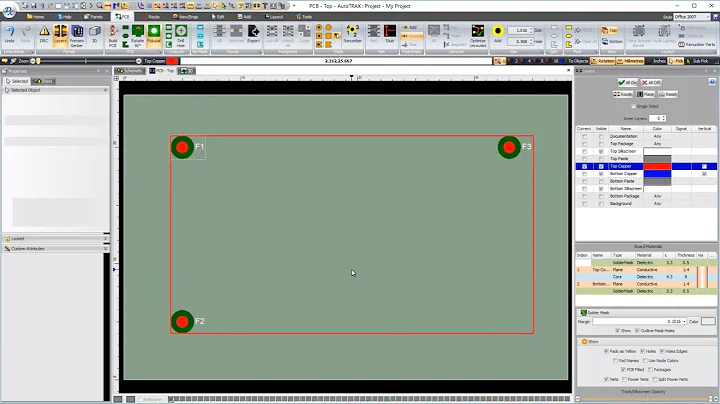
Task: Toggle Bottom Copper vertical checkbox
Action: (704, 174)
